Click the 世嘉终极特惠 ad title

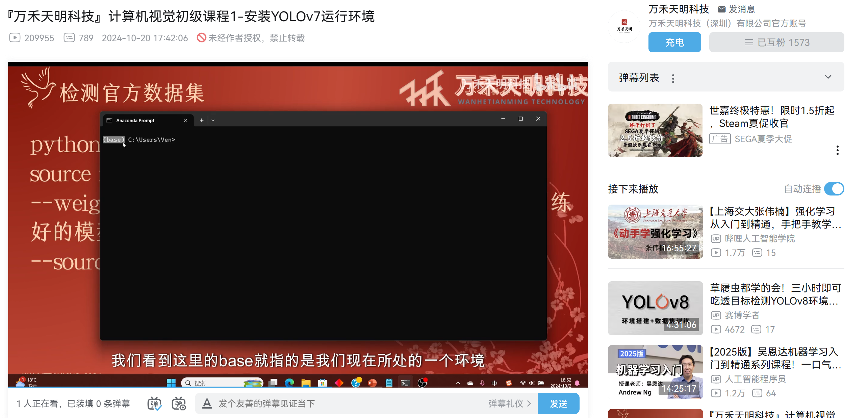point(771,117)
